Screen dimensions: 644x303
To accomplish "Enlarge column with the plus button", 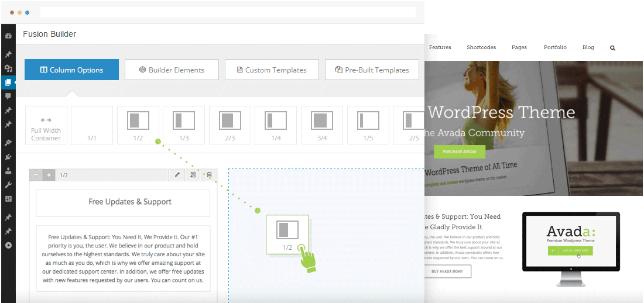I will (x=49, y=175).
